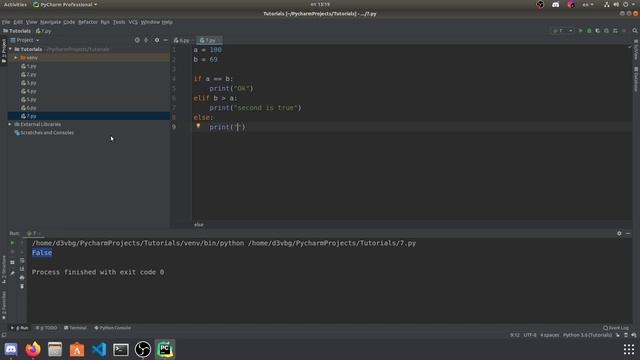Open PyCharm Professional app menu in top bar

tap(65, 4)
